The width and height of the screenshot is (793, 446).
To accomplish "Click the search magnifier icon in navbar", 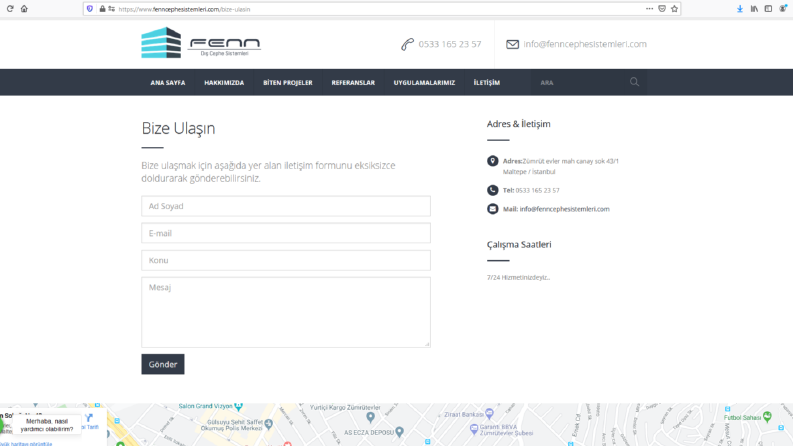I will click(634, 82).
